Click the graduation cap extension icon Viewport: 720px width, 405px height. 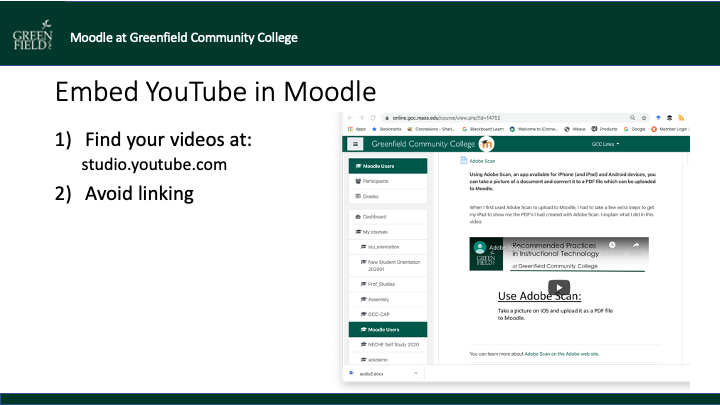[x=669, y=118]
